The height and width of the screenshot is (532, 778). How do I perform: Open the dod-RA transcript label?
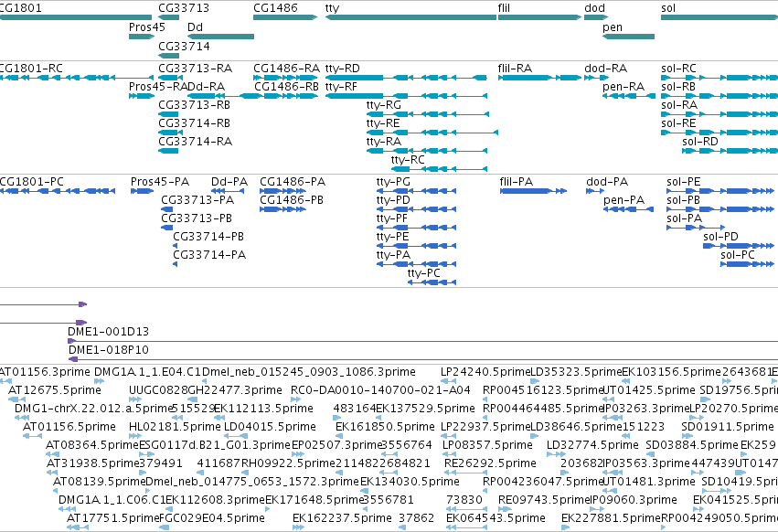[606, 68]
